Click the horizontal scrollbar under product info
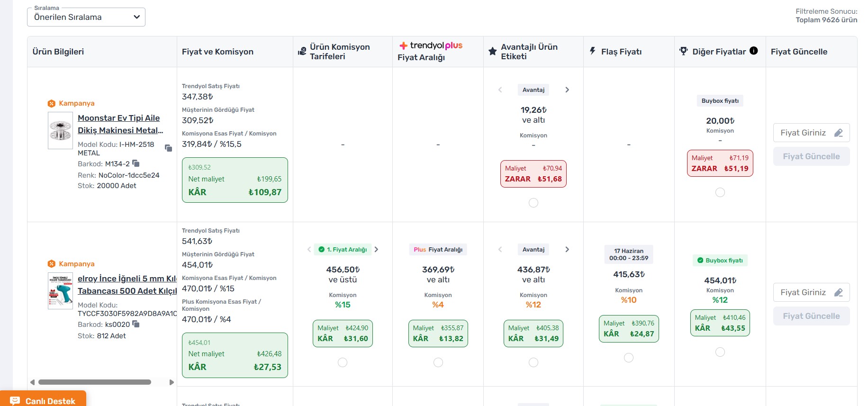 (x=95, y=382)
